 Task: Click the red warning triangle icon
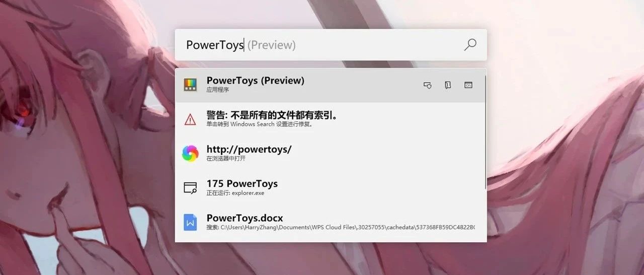tap(190, 119)
